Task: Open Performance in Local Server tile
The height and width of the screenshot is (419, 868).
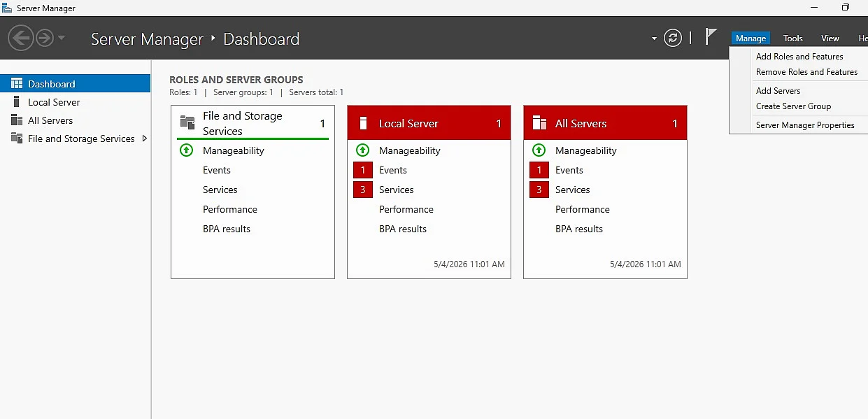Action: [406, 209]
